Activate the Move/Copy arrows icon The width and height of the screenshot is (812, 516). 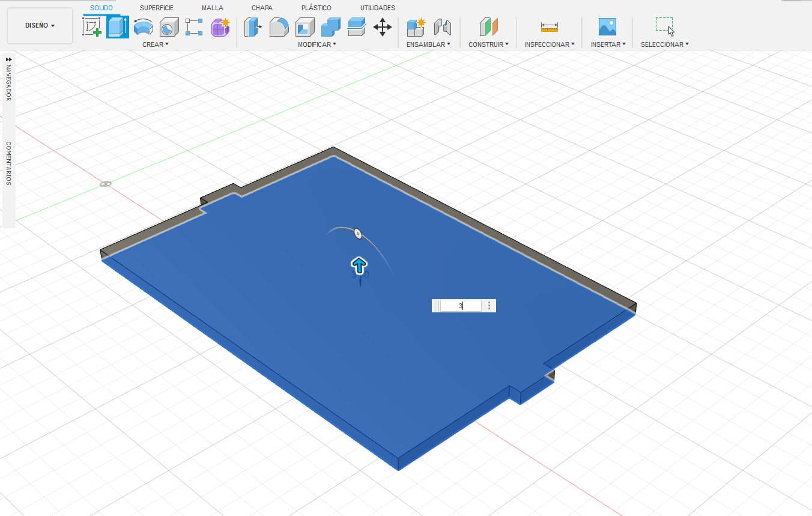[383, 28]
